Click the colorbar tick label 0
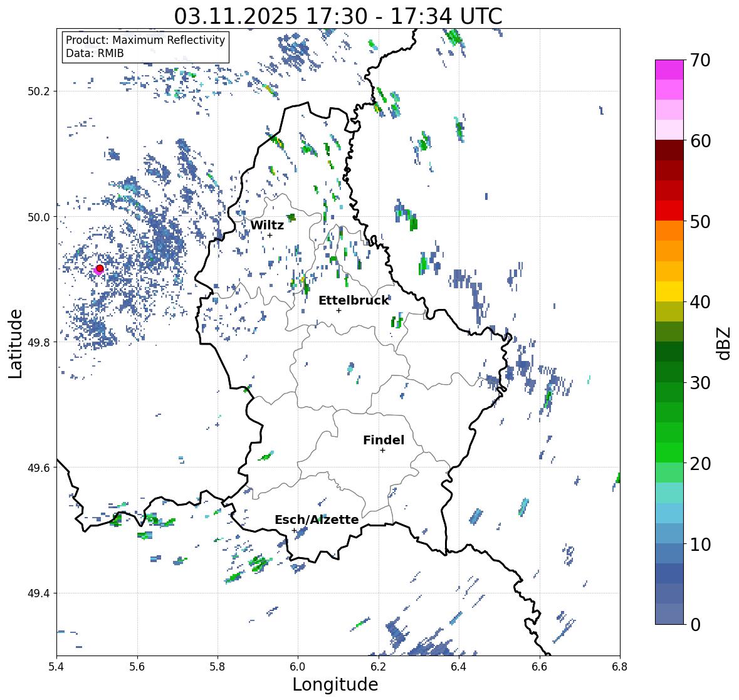The height and width of the screenshot is (700, 739). point(695,625)
